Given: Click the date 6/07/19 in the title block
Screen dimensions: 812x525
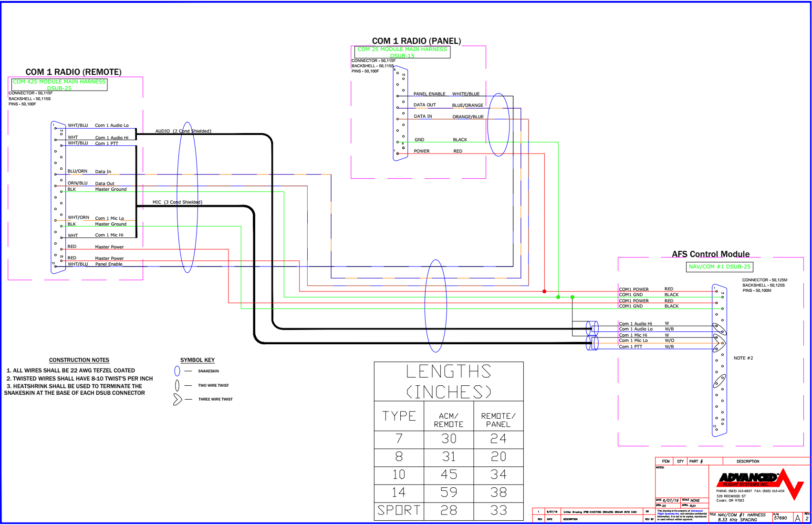Looking at the screenshot, I should pos(671,501).
